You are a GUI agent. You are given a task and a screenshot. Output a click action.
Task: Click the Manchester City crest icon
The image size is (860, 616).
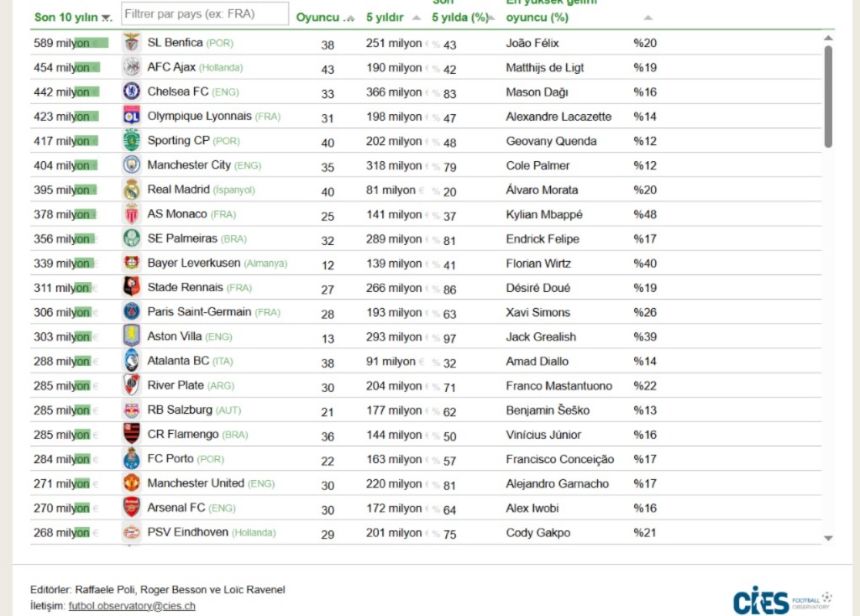click(x=132, y=165)
